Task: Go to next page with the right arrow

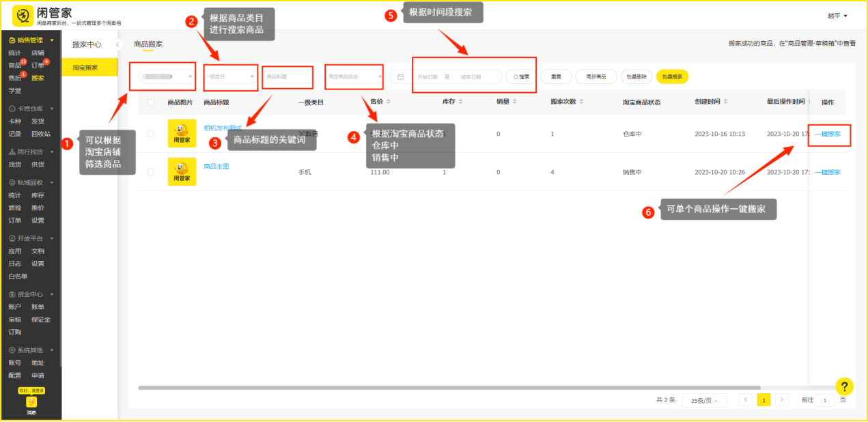Action: tap(782, 400)
